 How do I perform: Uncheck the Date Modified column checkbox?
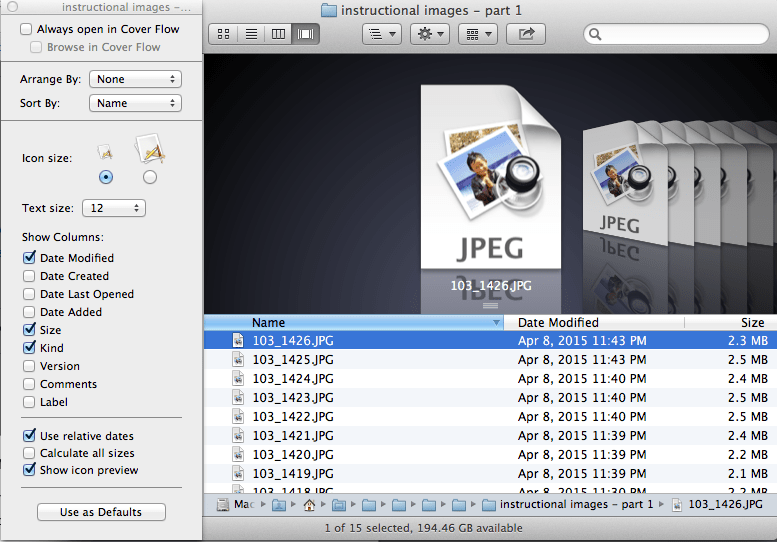point(29,258)
